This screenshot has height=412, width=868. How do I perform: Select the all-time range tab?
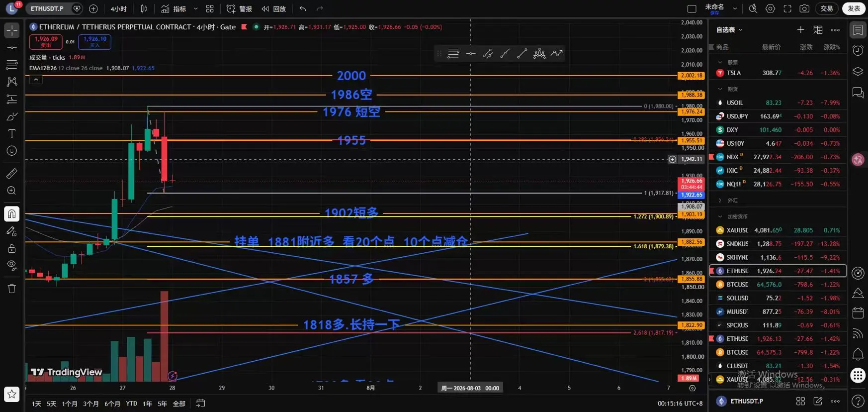point(179,404)
